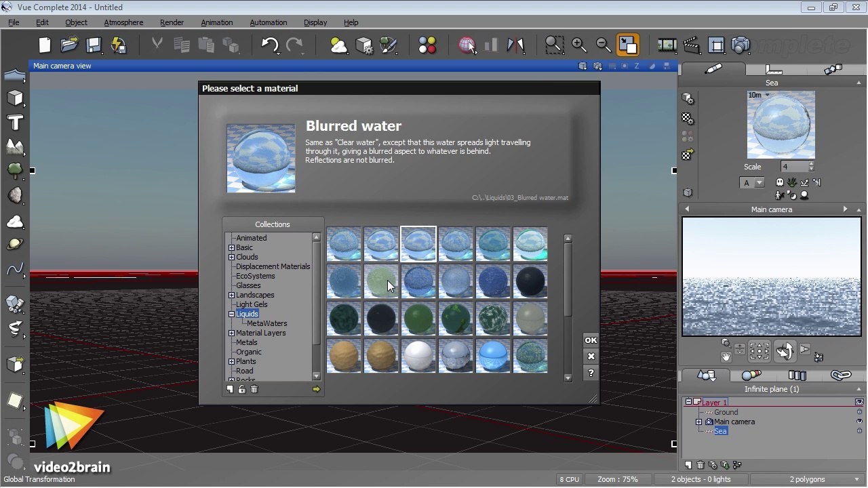Pick the bright blue sphere material thumbnail
This screenshot has width=868, height=488.
493,355
